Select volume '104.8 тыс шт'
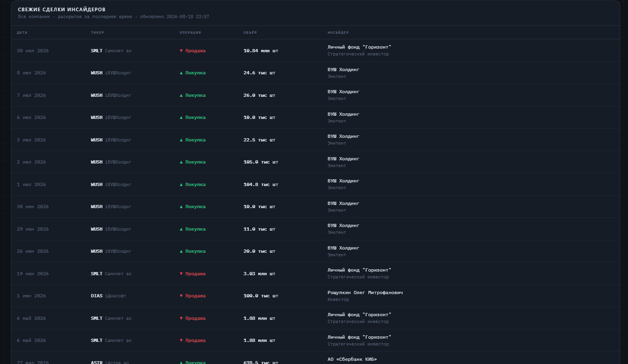 tap(261, 184)
